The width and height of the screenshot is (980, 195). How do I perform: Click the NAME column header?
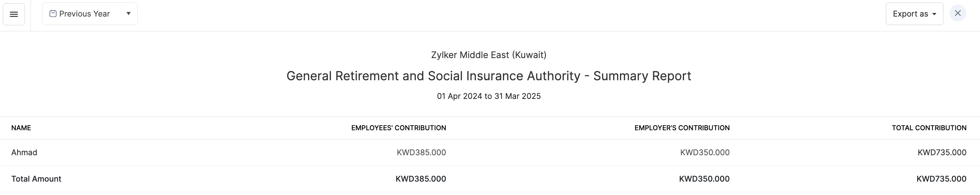point(21,128)
